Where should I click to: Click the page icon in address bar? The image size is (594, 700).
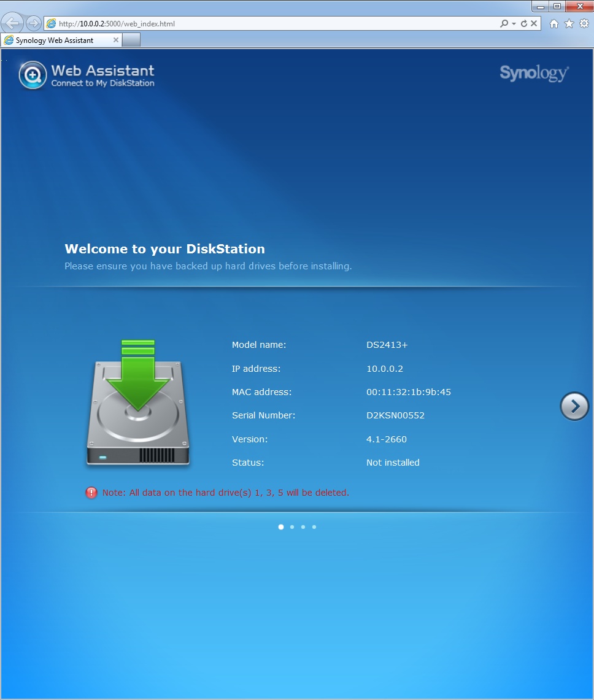tap(52, 24)
